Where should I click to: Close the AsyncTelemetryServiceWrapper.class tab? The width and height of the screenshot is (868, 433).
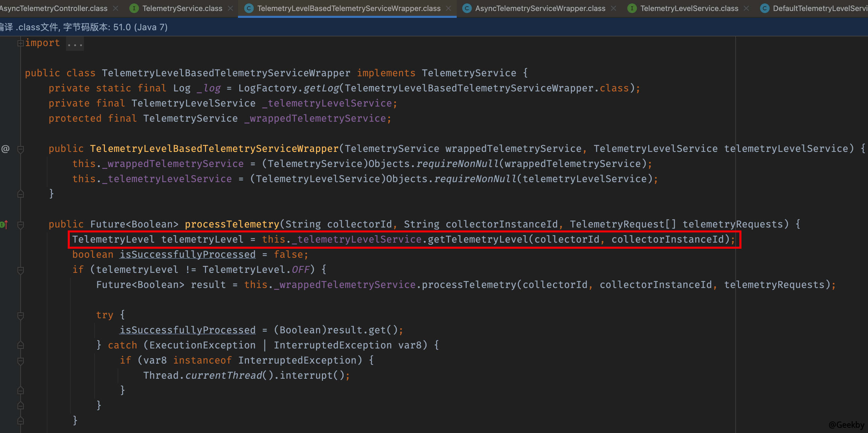[614, 8]
